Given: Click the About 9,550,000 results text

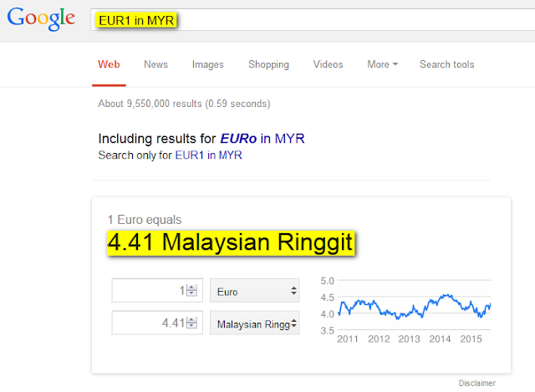Looking at the screenshot, I should [184, 104].
